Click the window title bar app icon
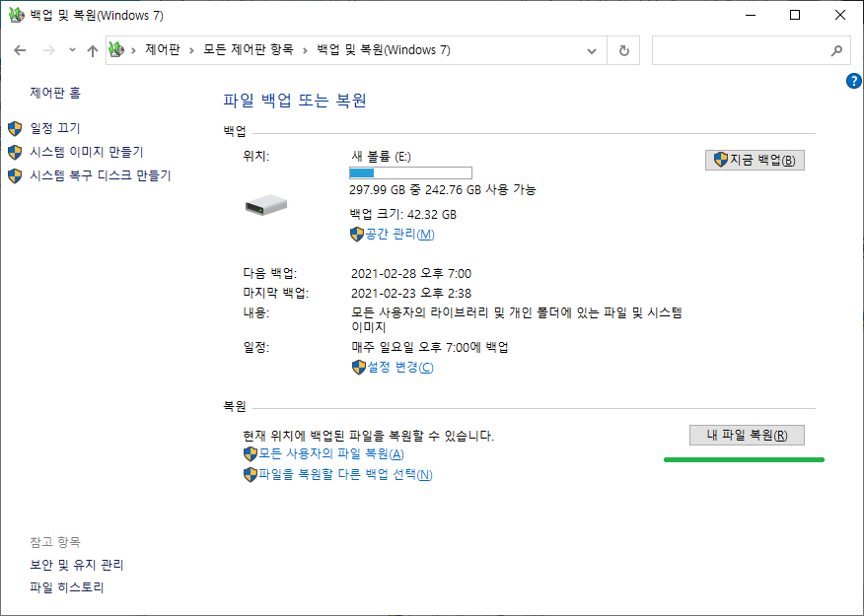Viewport: 864px width, 616px height. tap(17, 15)
